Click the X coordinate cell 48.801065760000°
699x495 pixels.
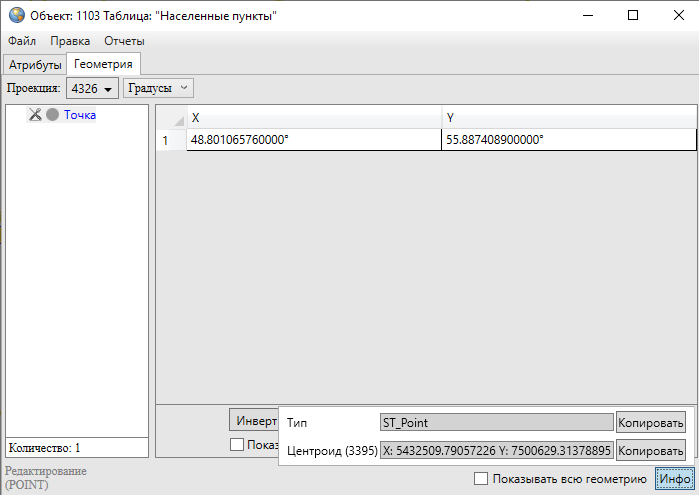[313, 140]
